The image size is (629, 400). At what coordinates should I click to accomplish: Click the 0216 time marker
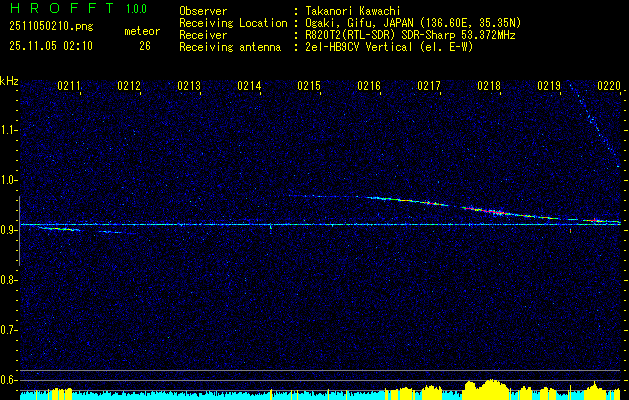click(x=369, y=85)
